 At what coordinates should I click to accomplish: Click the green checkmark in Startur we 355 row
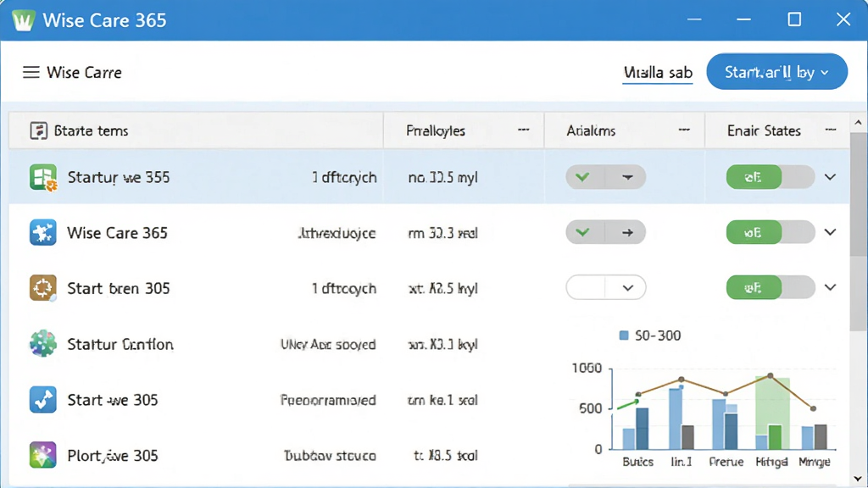tap(582, 177)
